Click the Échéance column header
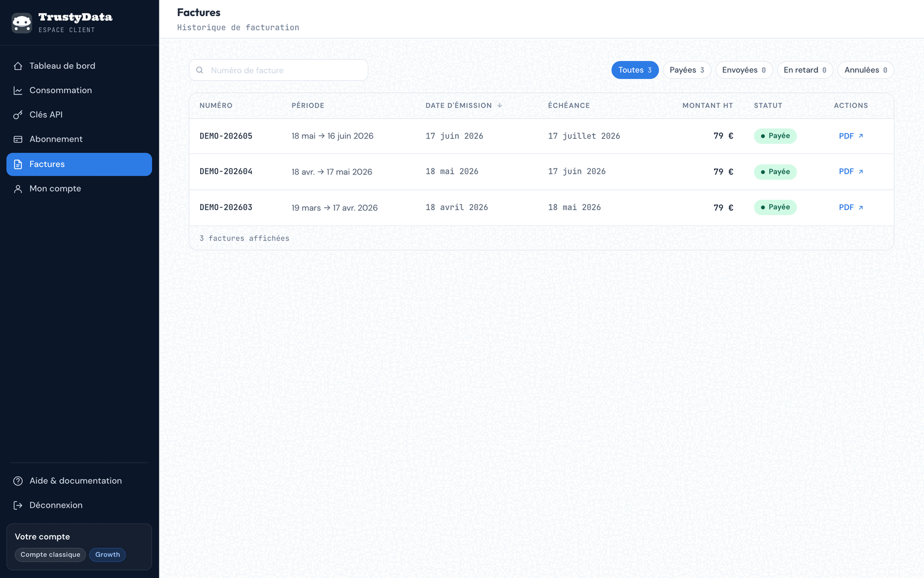 tap(569, 105)
